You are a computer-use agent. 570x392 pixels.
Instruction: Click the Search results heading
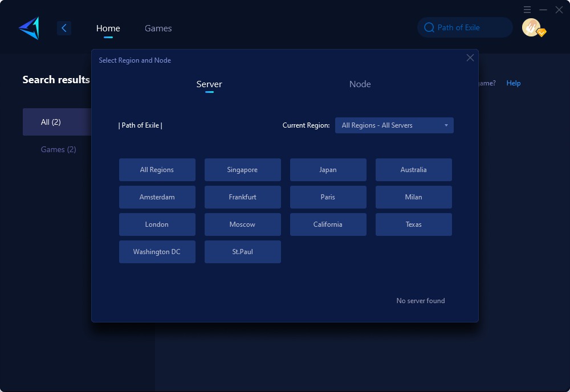[56, 80]
